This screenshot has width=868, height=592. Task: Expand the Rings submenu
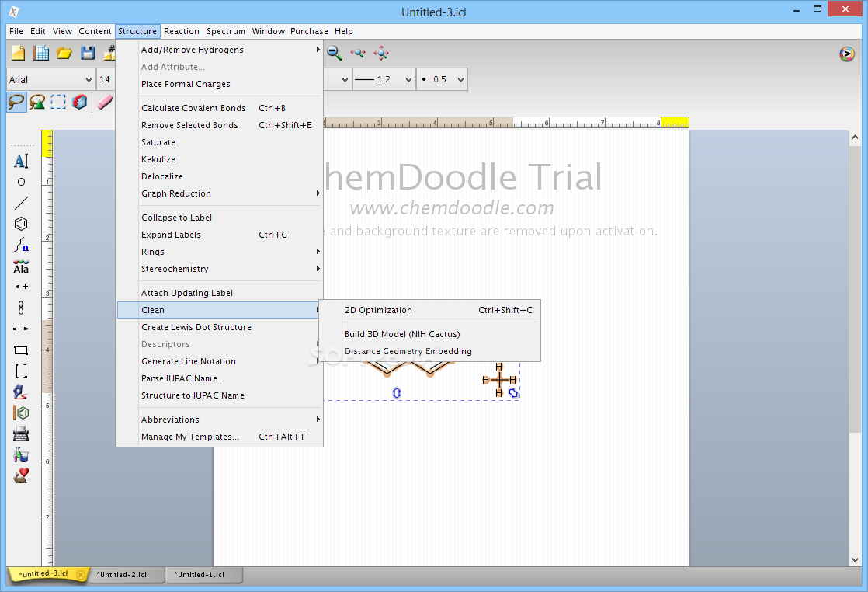tap(220, 252)
